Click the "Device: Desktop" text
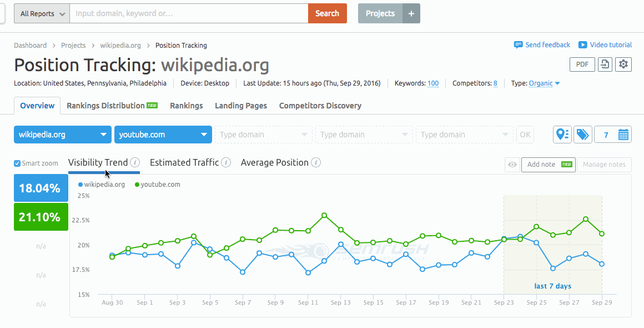The height and width of the screenshot is (328, 644). 205,83
